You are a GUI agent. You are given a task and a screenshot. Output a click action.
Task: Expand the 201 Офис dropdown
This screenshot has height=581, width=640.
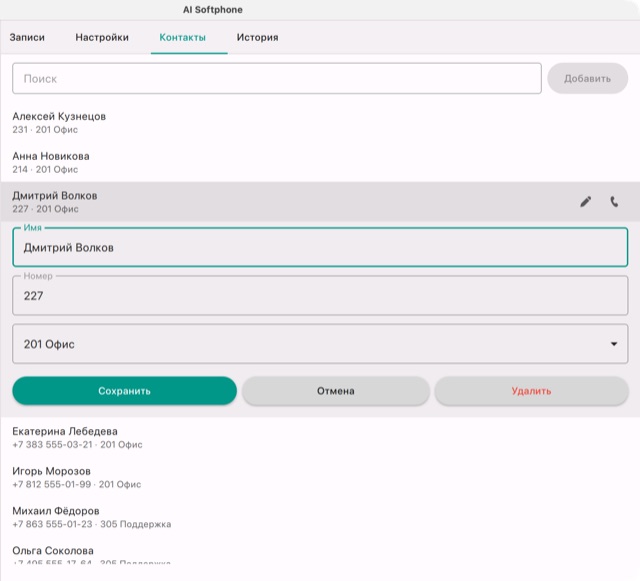tap(320, 344)
